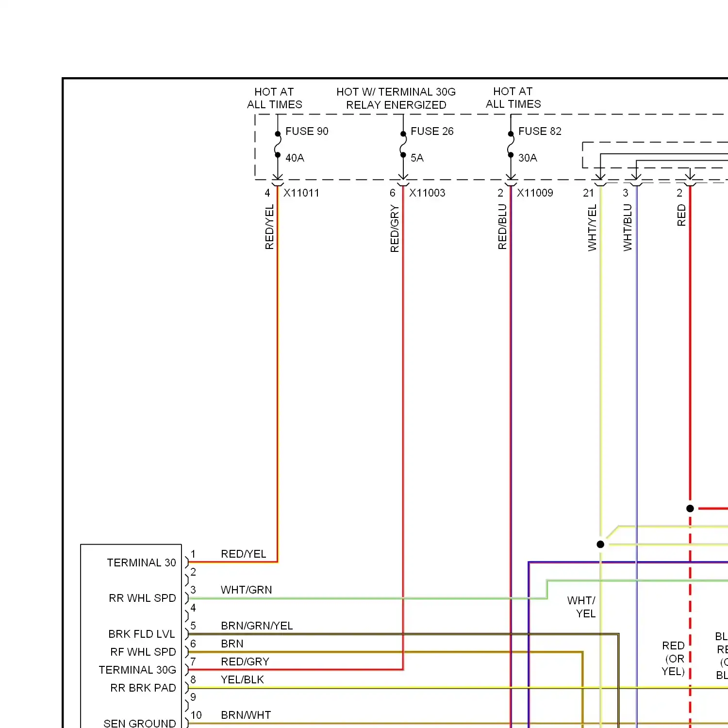
Task: Click the vertical RED wire label
Action: pos(681,215)
